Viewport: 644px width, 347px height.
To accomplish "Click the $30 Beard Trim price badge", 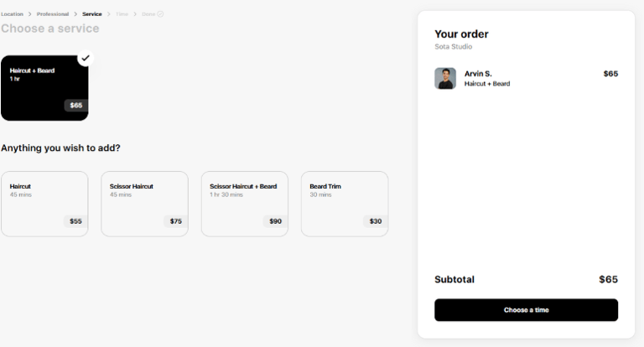I will pos(376,221).
